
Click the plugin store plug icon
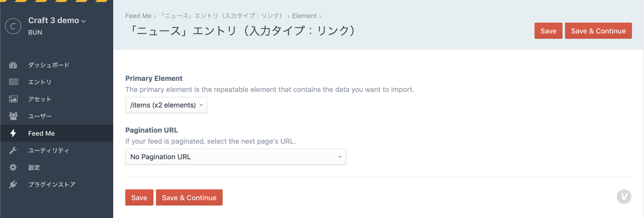14,185
